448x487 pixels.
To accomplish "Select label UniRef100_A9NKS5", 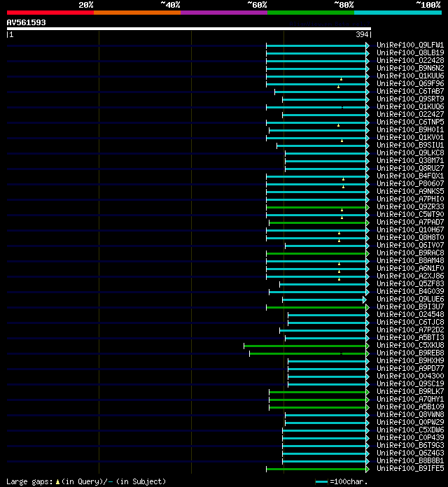I will (x=410, y=191).
